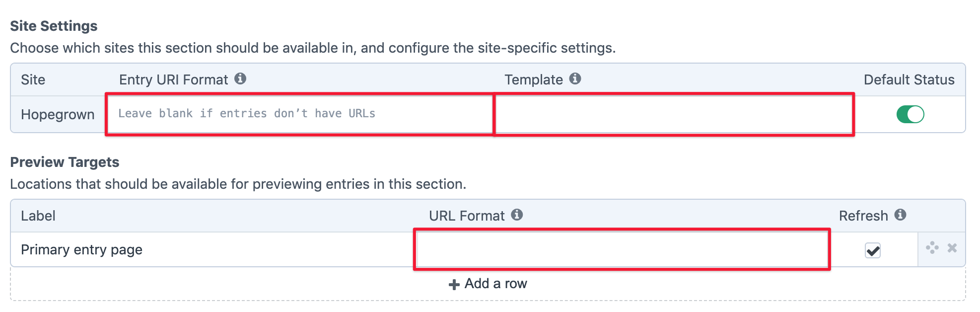Click the URL Format field for Primary entry page
The height and width of the screenshot is (312, 980).
(x=621, y=249)
